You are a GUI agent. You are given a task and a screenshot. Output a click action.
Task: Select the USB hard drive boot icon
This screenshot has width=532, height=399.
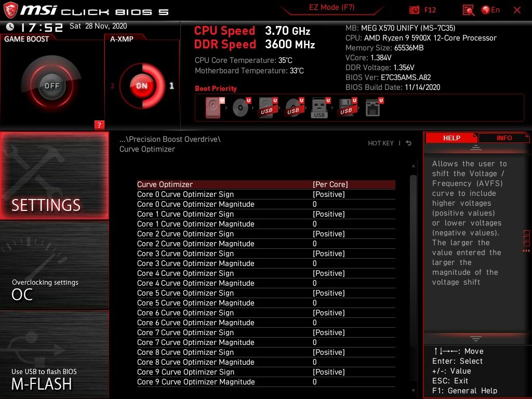click(268, 108)
